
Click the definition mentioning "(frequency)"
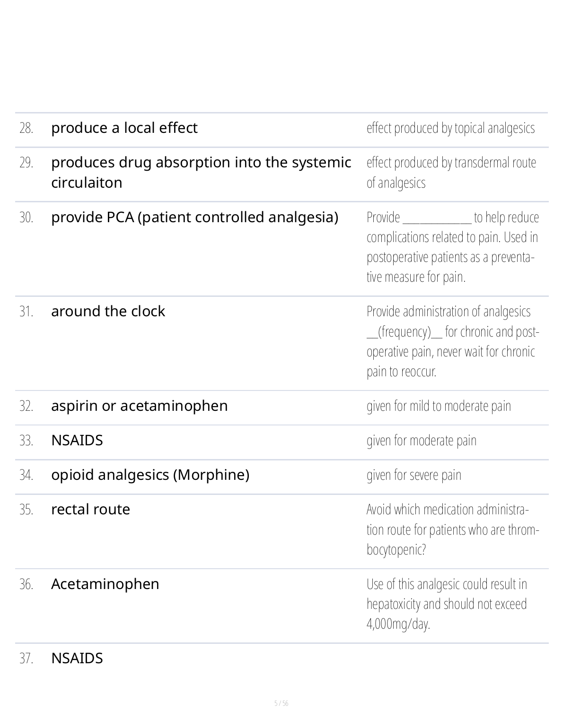[452, 341]
